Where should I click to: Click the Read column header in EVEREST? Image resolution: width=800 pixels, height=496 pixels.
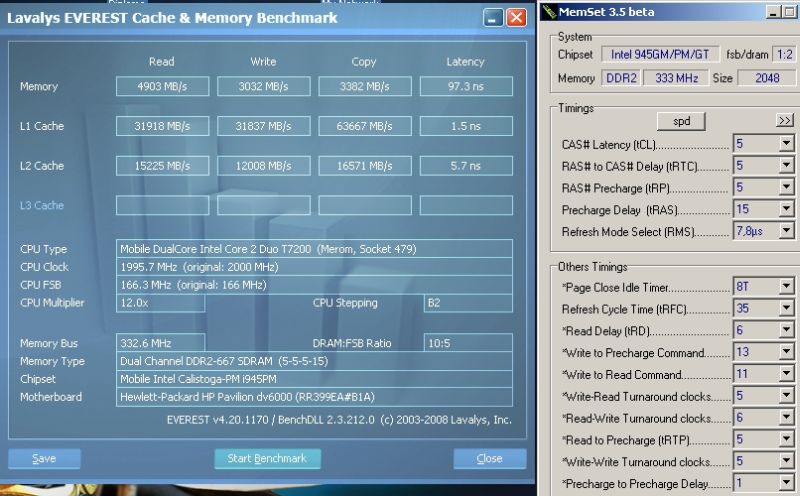pos(162,62)
